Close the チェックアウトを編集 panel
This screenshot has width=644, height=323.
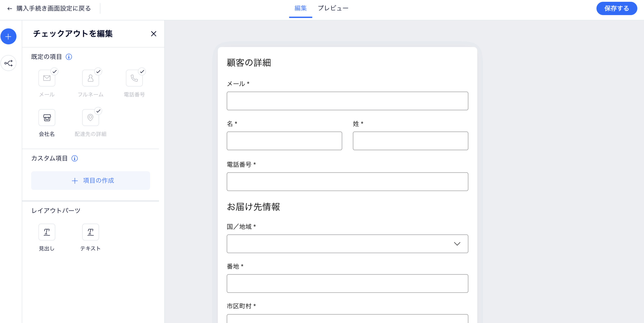click(154, 34)
